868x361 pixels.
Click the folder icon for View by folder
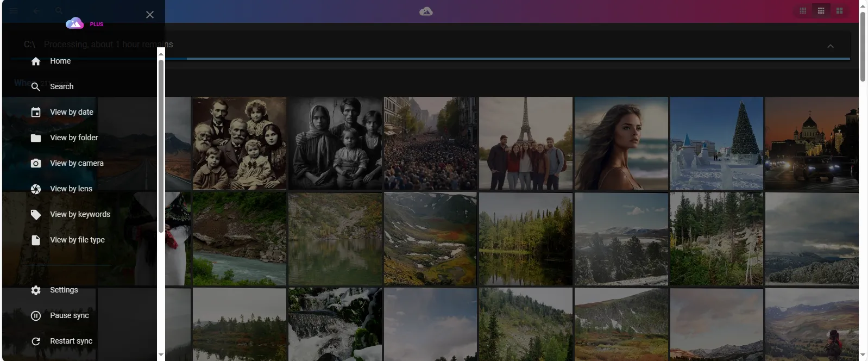coord(36,138)
